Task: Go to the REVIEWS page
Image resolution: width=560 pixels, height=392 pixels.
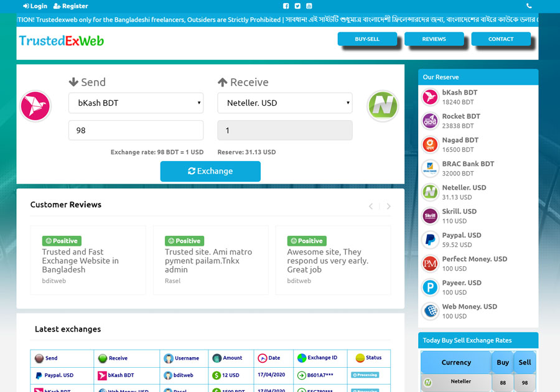Action: click(x=434, y=39)
